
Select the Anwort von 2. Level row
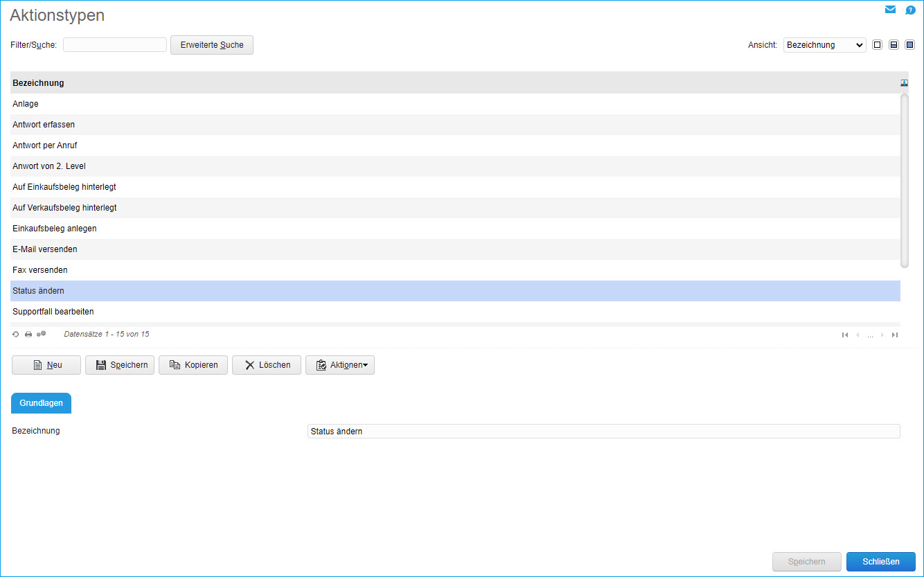tap(455, 166)
